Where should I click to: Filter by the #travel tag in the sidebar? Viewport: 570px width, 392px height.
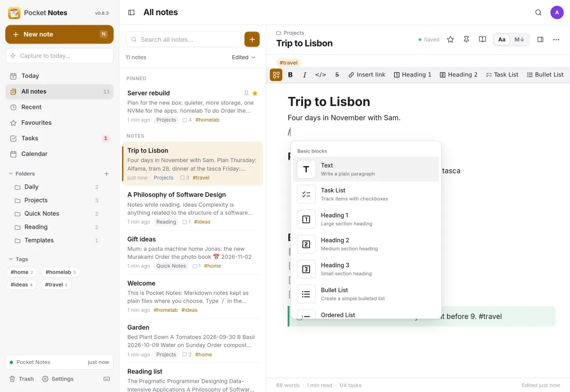tap(56, 285)
